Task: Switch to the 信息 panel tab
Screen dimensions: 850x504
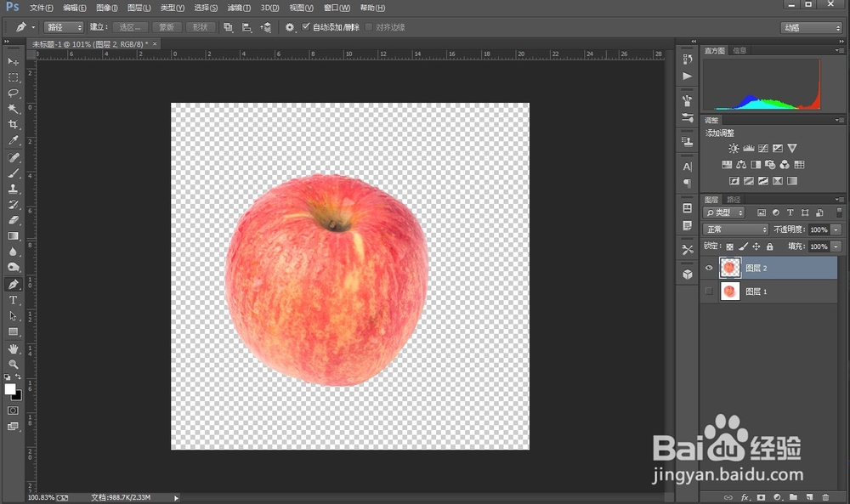Action: [x=739, y=50]
